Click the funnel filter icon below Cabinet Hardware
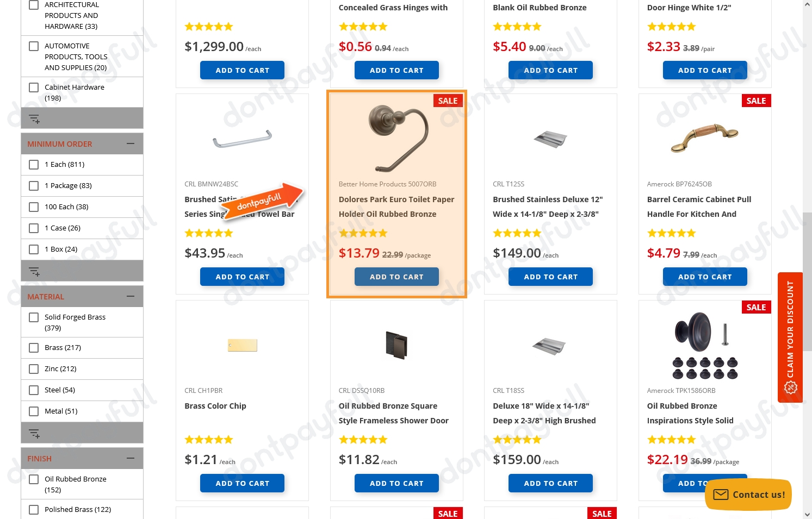 (x=34, y=118)
